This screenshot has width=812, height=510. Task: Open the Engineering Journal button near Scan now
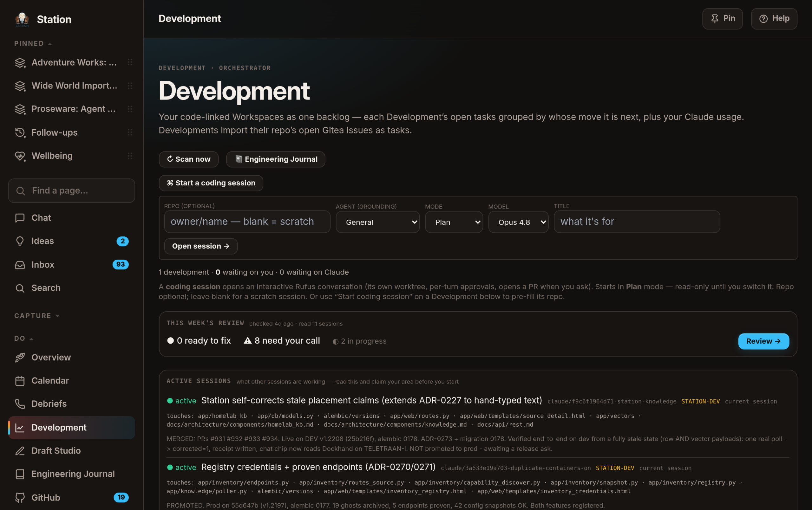point(276,159)
